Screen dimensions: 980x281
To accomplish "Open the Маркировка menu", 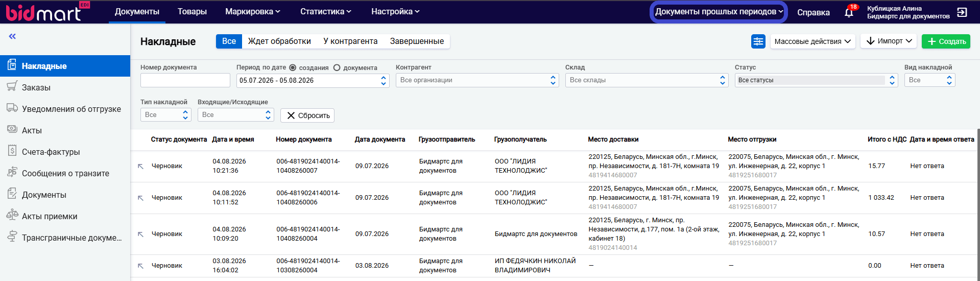I will pyautogui.click(x=253, y=11).
